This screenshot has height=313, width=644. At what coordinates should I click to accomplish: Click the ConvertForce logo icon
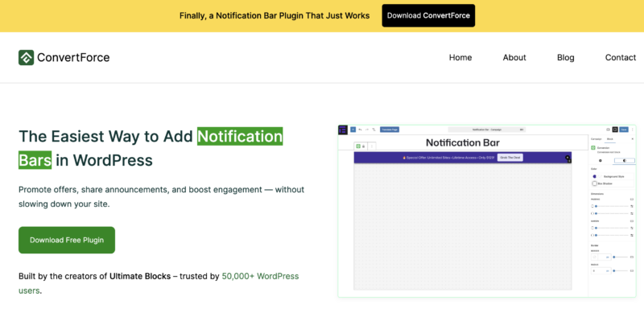click(26, 57)
